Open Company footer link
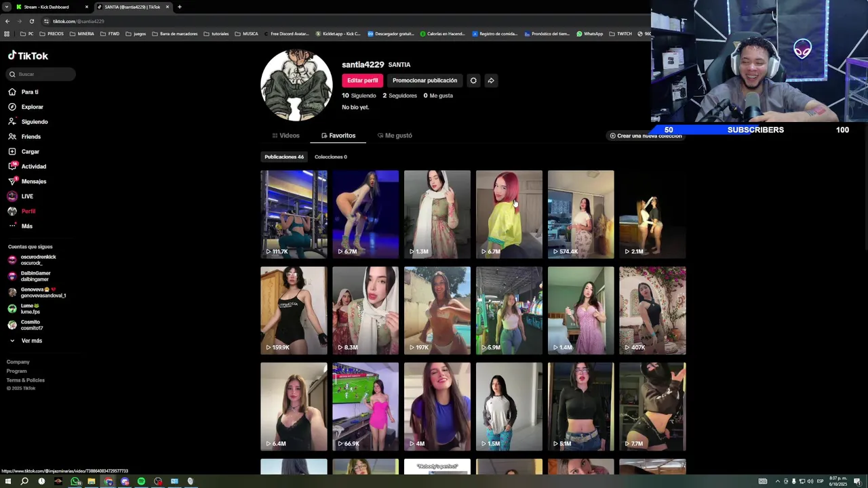 tap(18, 362)
